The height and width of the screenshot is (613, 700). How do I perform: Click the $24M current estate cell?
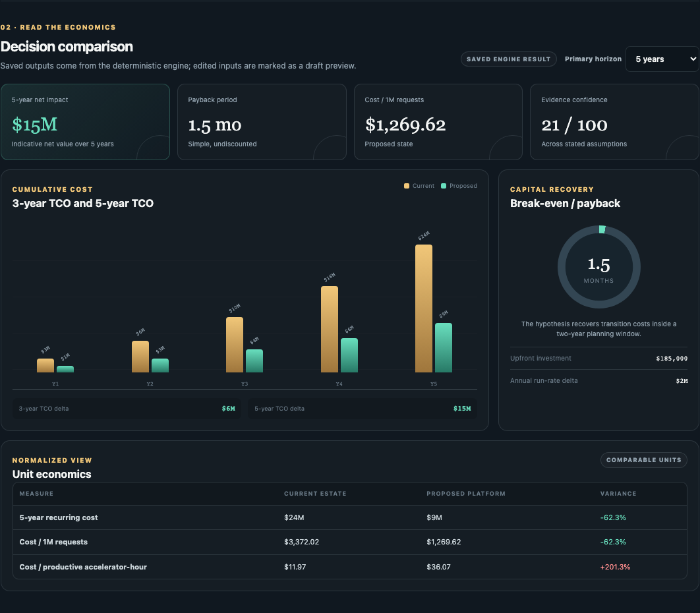click(x=294, y=517)
